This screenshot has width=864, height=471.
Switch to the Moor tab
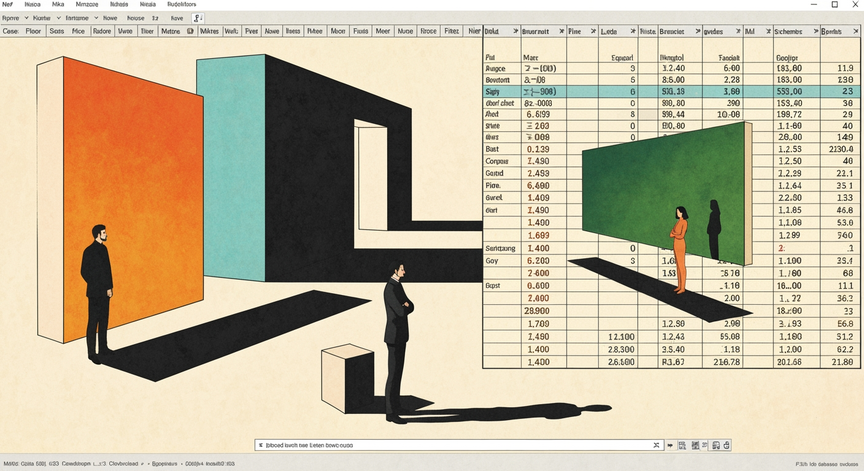[x=338, y=31]
